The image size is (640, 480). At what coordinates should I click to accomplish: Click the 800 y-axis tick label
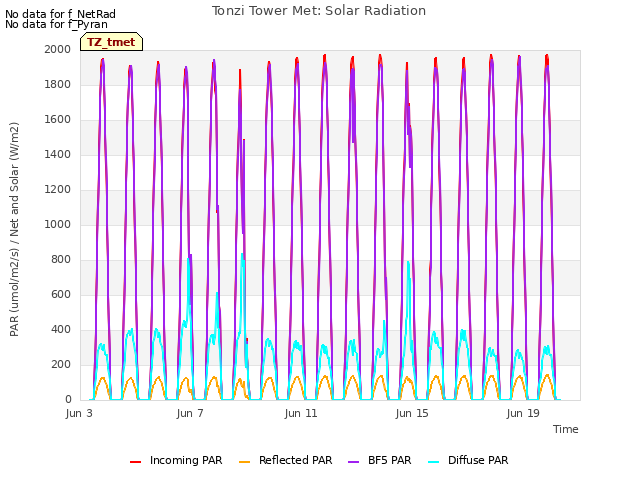tap(61, 260)
